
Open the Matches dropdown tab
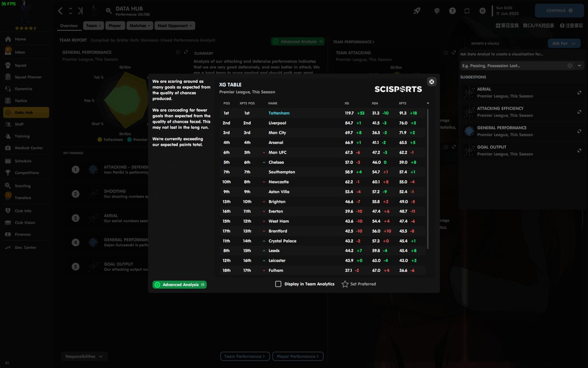tap(140, 26)
